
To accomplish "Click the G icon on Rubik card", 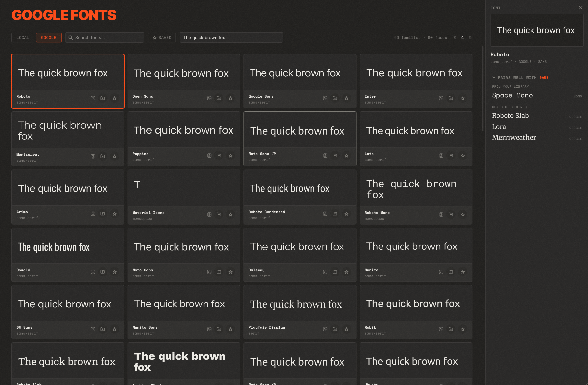I will click(x=441, y=329).
